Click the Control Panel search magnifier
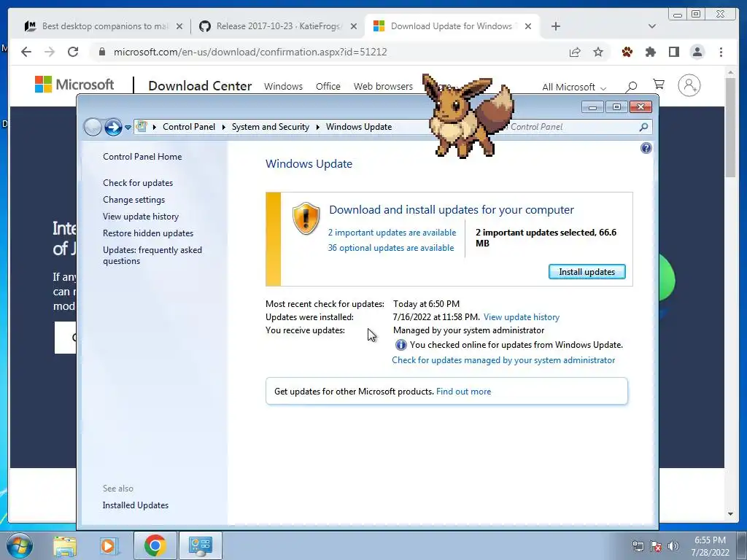The image size is (747, 560). (x=643, y=127)
